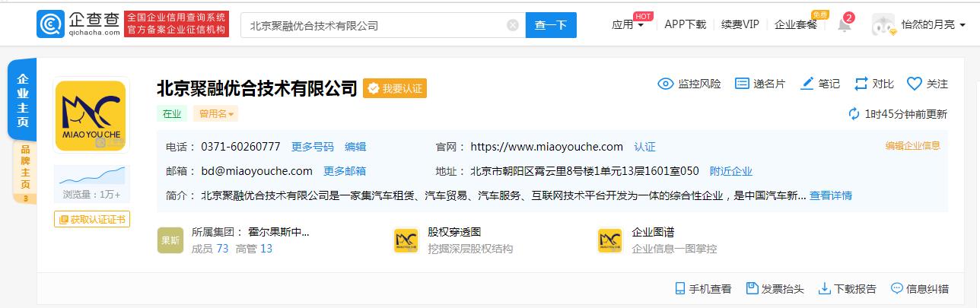
Task: Click the 高管 13 count
Action: 254,249
